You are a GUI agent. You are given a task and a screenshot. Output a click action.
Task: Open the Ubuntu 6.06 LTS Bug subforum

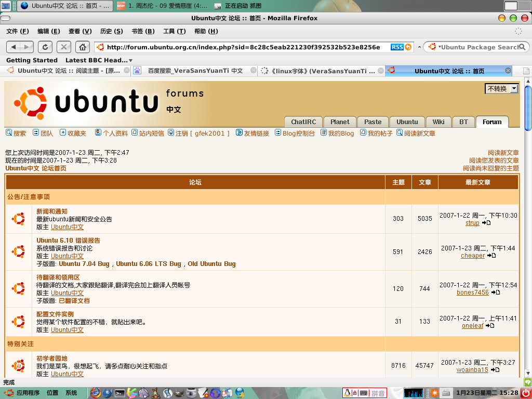coord(149,263)
